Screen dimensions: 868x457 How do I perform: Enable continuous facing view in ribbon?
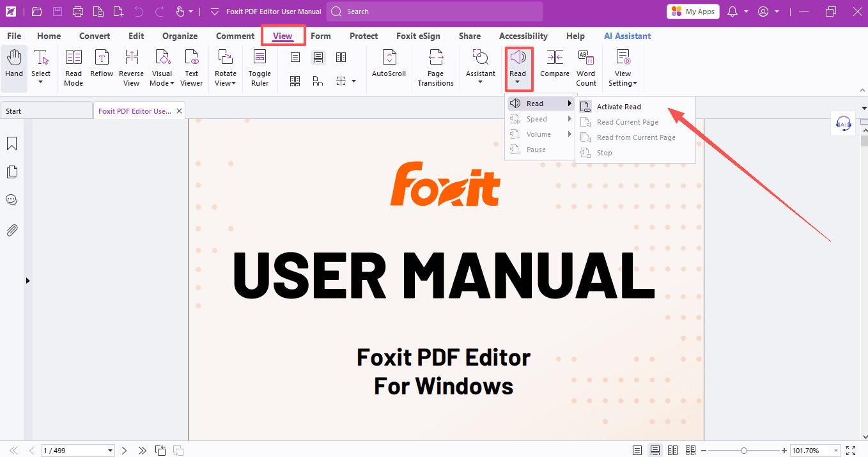tap(295, 81)
